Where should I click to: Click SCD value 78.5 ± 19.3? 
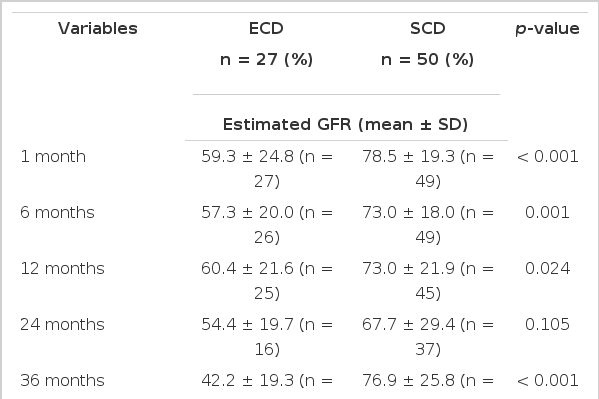pyautogui.click(x=408, y=156)
